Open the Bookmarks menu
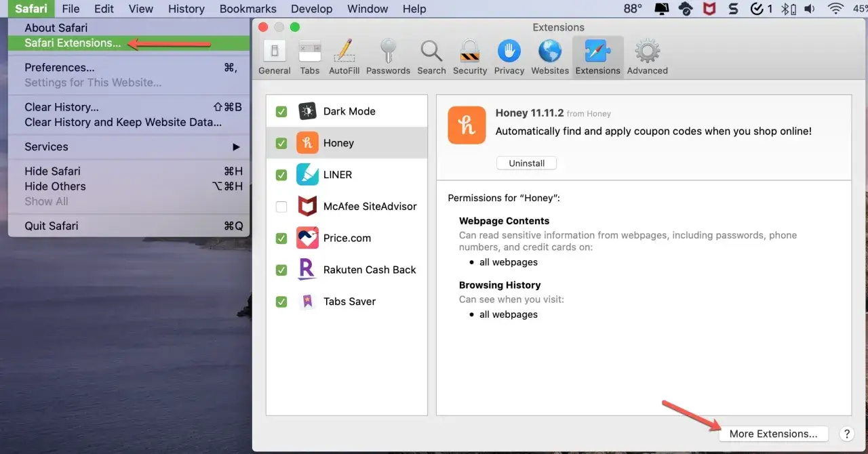The height and width of the screenshot is (454, 868). pos(248,9)
